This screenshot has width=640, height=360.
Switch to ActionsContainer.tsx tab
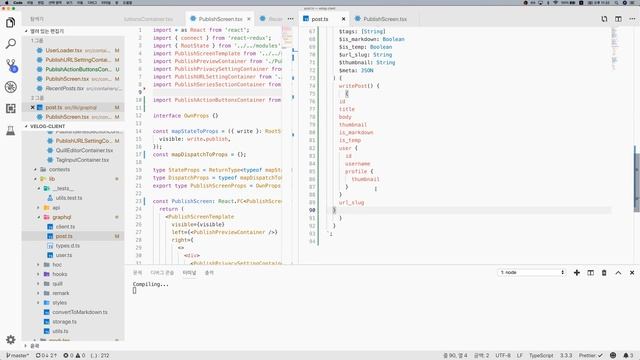(149, 19)
